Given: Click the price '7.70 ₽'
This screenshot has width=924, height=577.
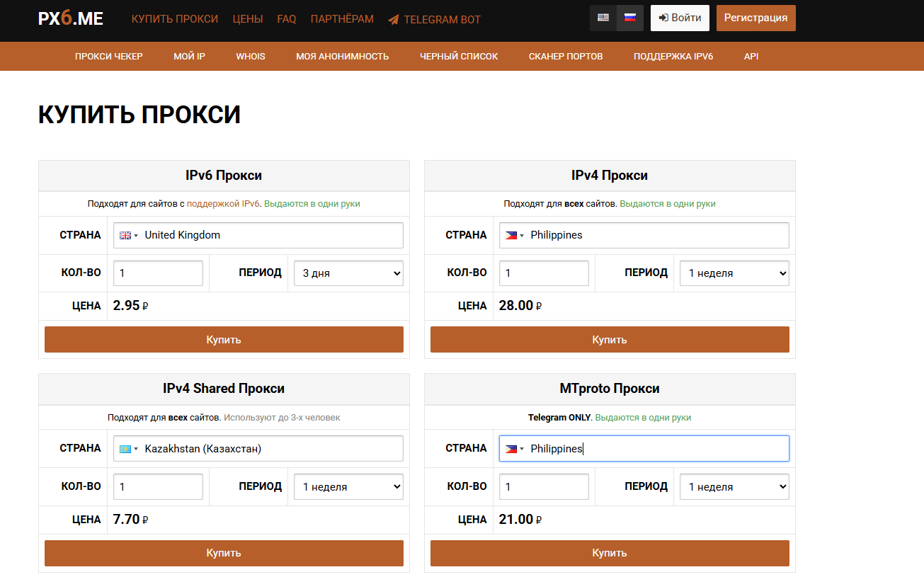Looking at the screenshot, I should [x=130, y=520].
